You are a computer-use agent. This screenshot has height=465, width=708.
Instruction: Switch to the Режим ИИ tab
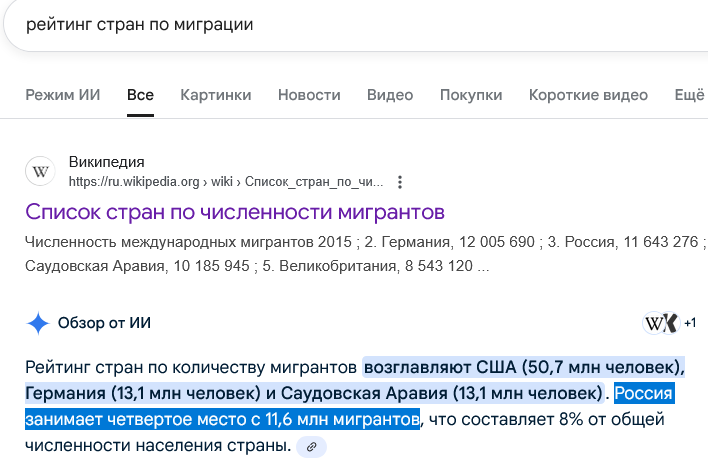tap(62, 95)
